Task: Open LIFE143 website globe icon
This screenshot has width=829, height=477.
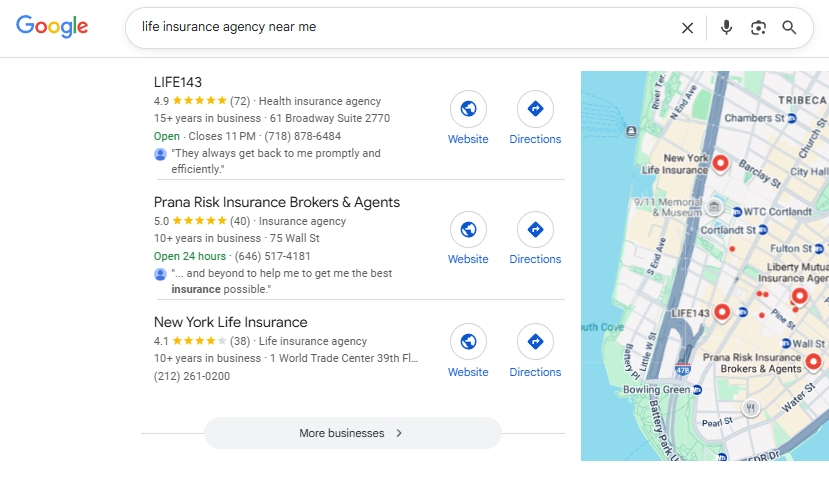Action: (468, 109)
